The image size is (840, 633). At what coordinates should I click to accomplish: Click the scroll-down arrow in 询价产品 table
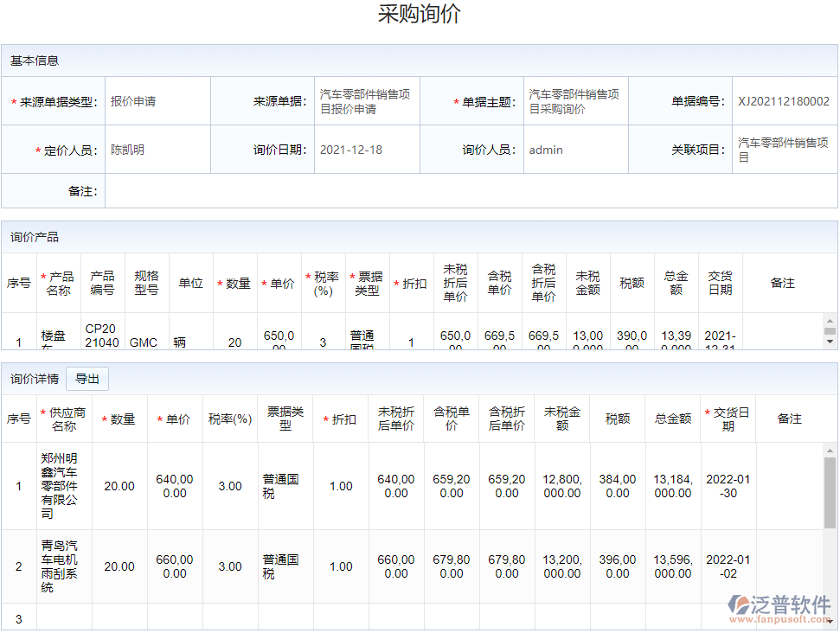(x=830, y=342)
